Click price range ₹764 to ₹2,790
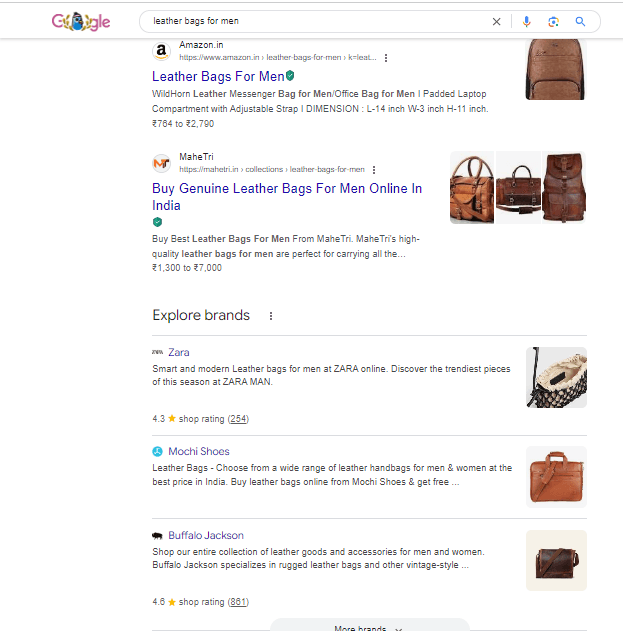Screen dimensions: 623x631 pyautogui.click(x=183, y=124)
